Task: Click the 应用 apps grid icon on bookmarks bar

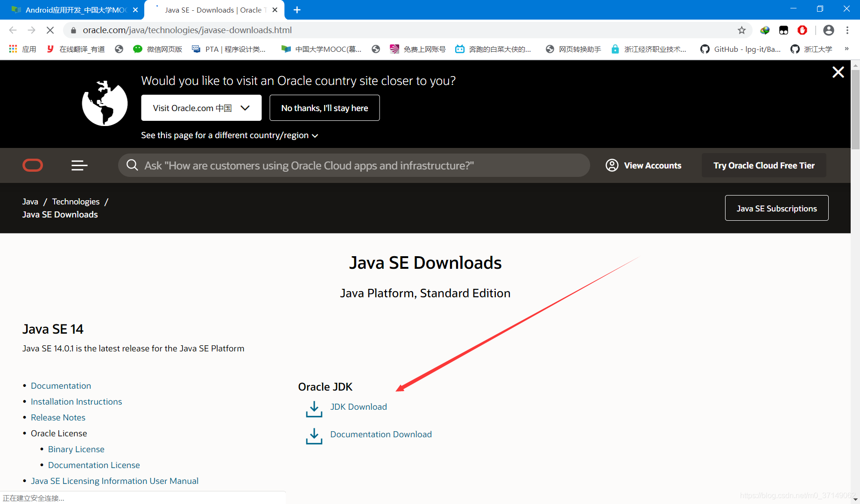Action: (x=13, y=49)
